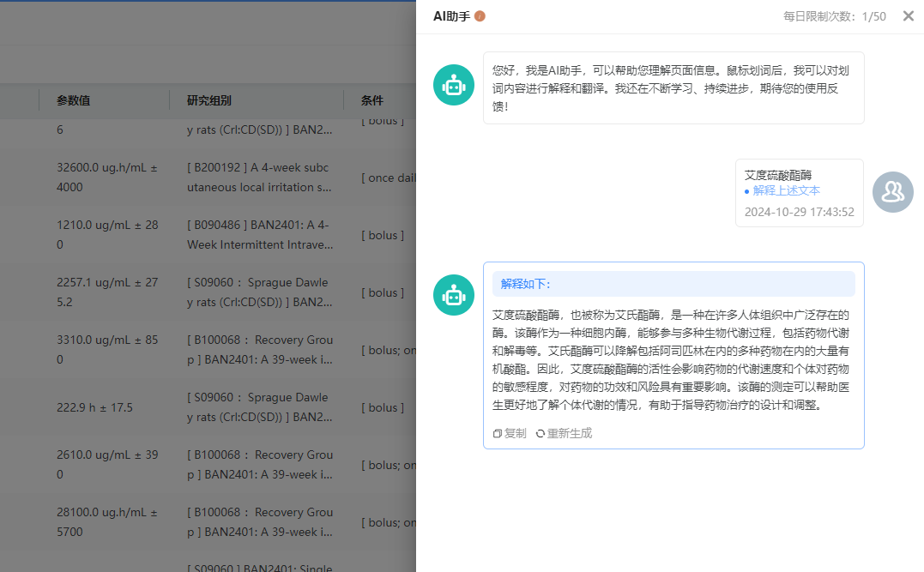Copy the explanation using 复制
The height and width of the screenshot is (572, 924).
pyautogui.click(x=510, y=433)
